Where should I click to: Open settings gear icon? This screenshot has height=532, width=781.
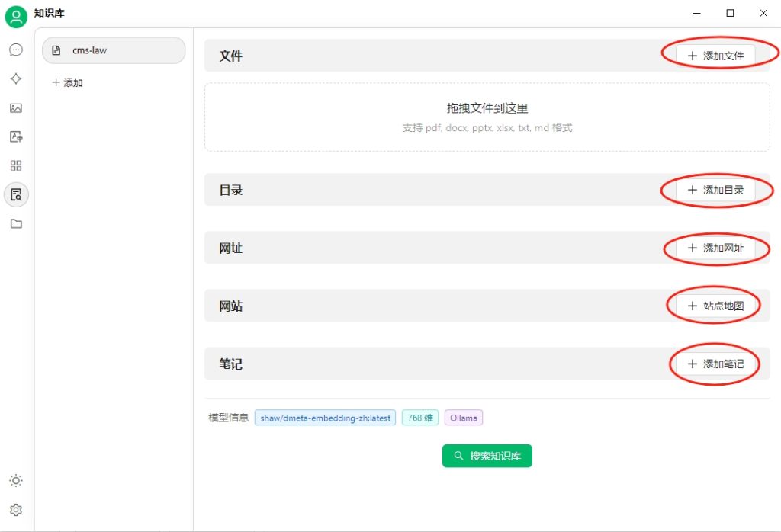(16, 510)
